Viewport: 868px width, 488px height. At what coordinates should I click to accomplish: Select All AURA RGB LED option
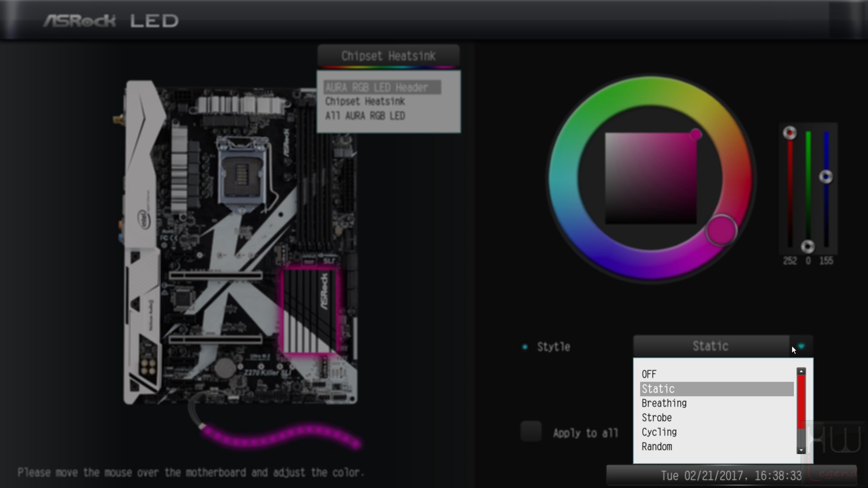(x=365, y=116)
